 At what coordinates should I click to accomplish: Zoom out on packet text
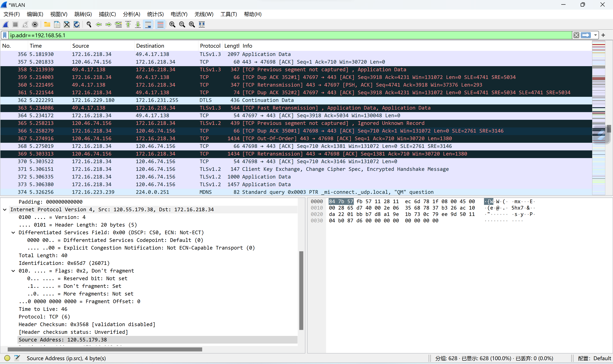pyautogui.click(x=182, y=24)
